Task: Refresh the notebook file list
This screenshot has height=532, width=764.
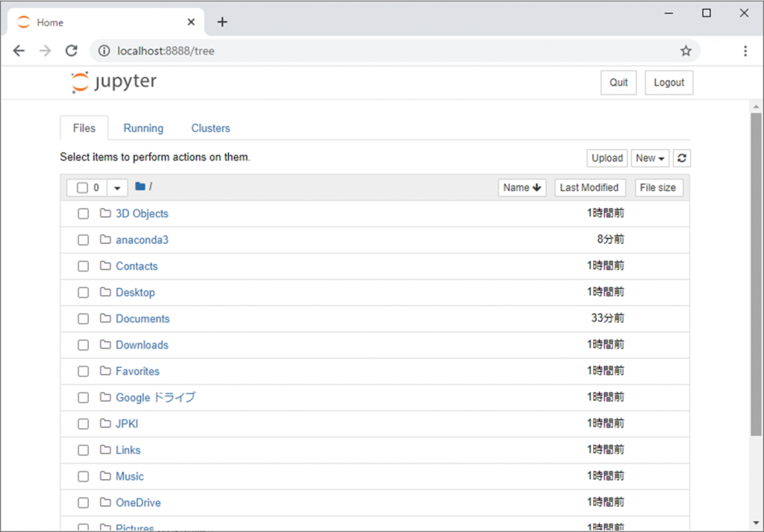Action: click(681, 158)
